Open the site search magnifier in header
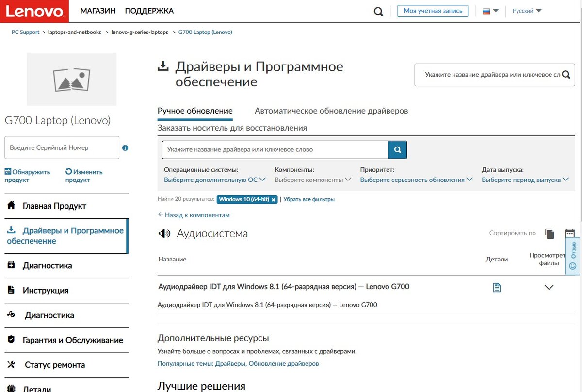Screen dimensions: 582x392 [378, 11]
